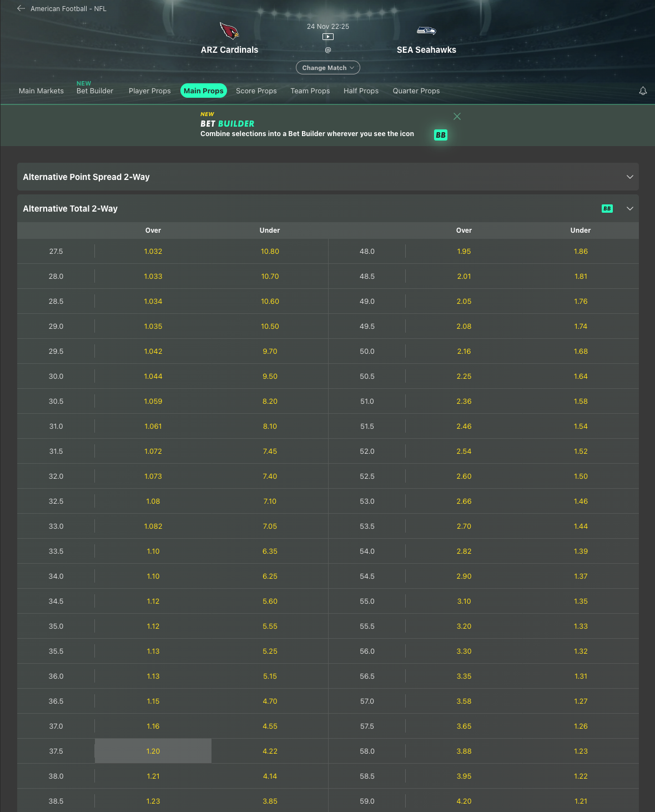The image size is (655, 812).
Task: Select Over 28.0 at odds 1.033
Action: click(x=153, y=276)
